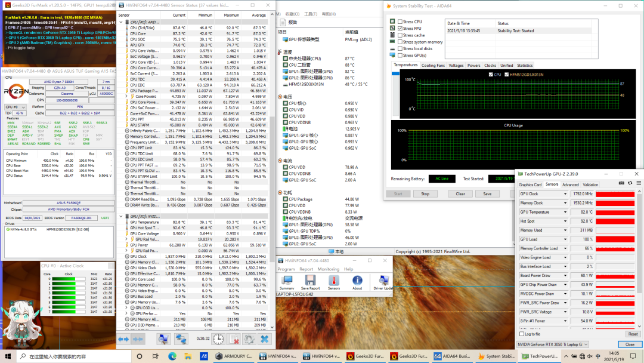
Task: Click Close button in GPU-Z
Action: pyautogui.click(x=630, y=344)
